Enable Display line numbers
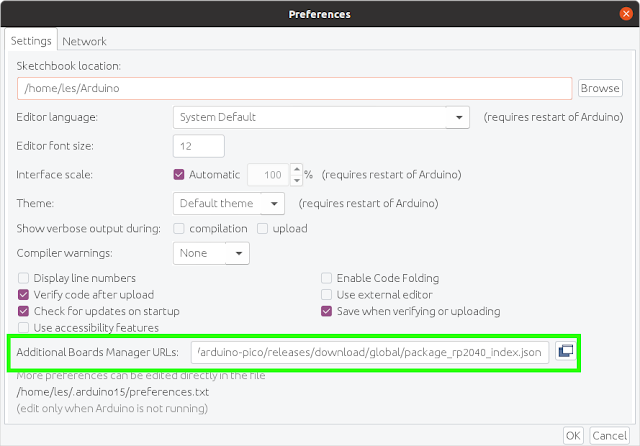640x446 pixels. (x=24, y=278)
